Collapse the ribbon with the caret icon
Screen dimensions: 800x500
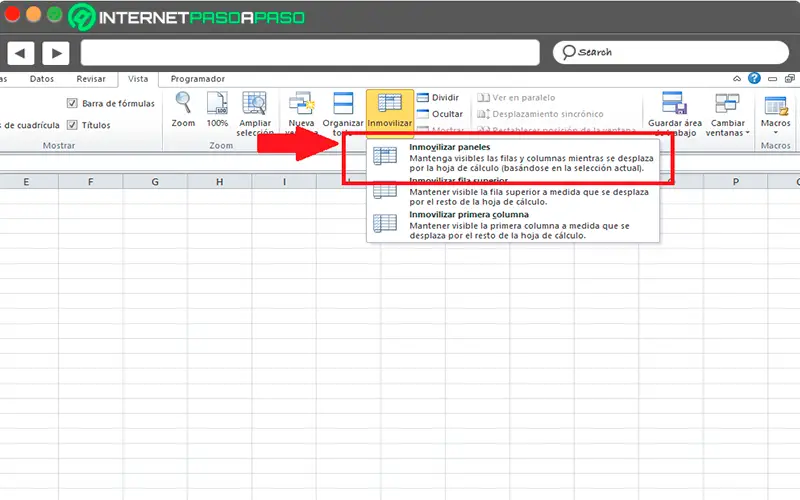click(x=737, y=79)
